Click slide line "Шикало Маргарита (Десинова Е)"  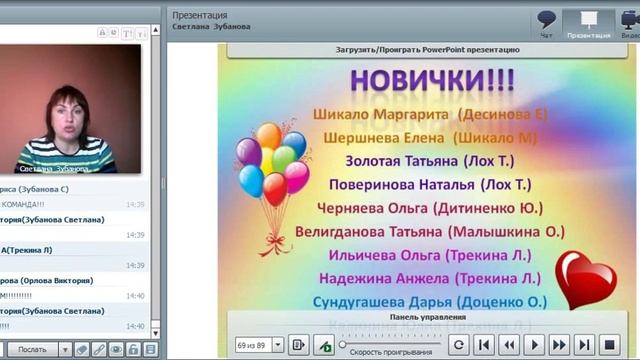pos(430,114)
